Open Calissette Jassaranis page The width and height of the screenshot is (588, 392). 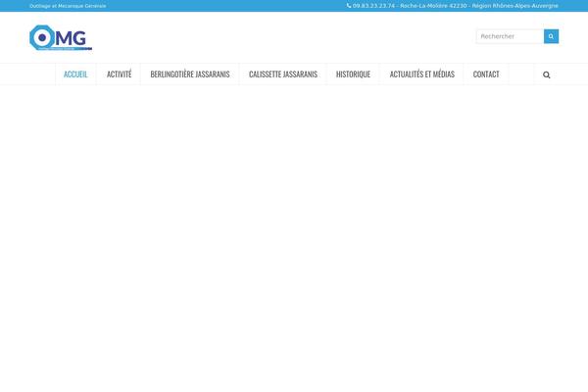[283, 74]
